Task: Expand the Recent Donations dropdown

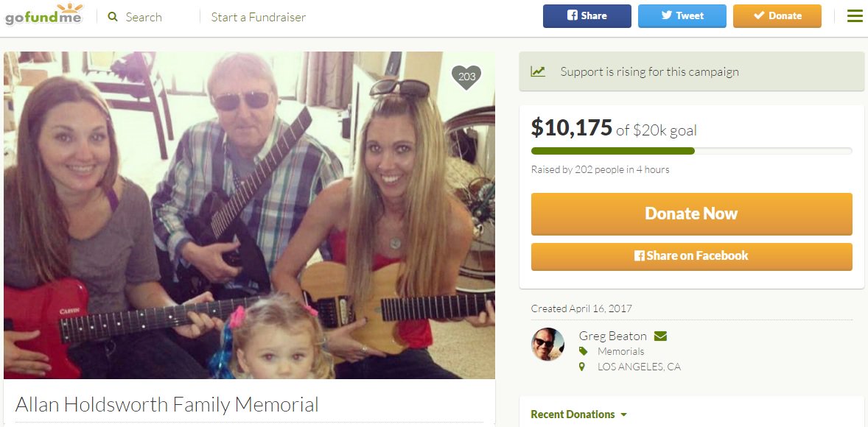Action: pos(578,414)
